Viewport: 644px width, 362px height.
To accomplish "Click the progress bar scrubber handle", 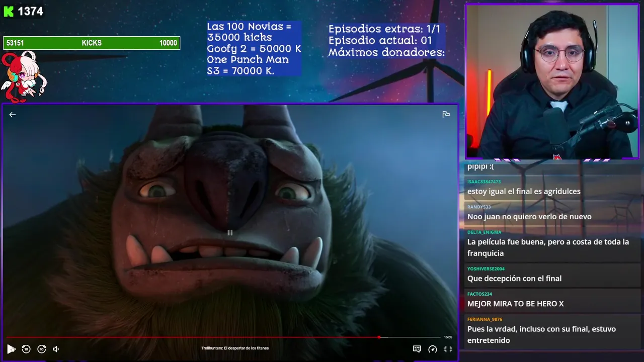I will (x=380, y=337).
